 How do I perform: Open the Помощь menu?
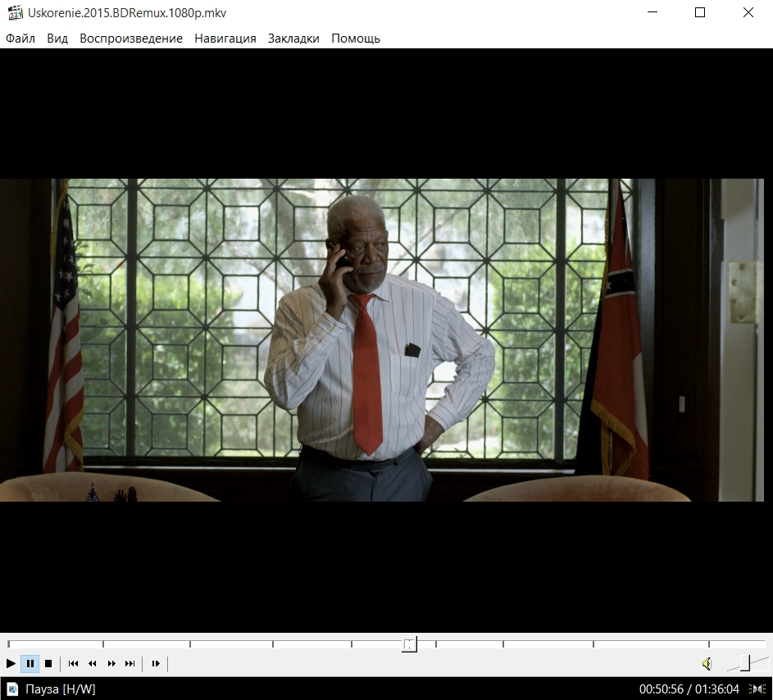(356, 39)
